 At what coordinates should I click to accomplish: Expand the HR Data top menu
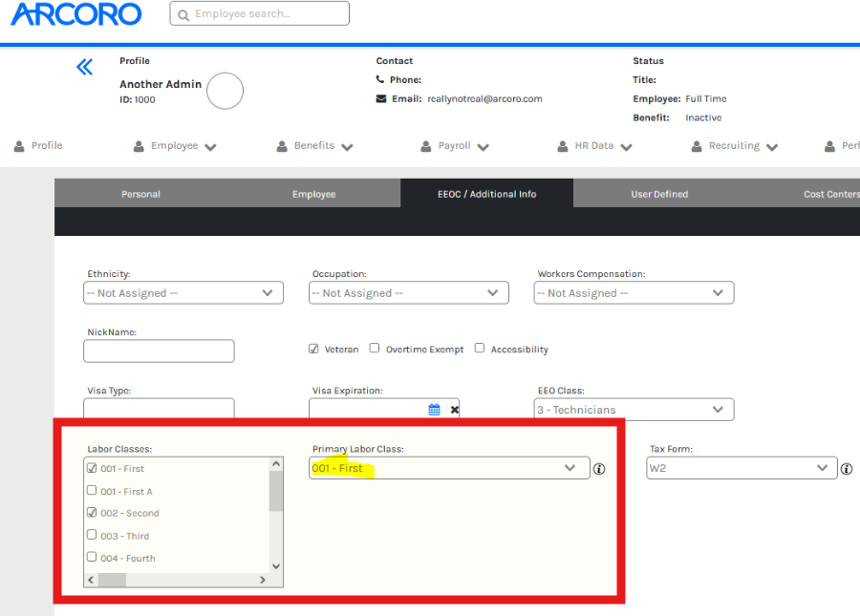pyautogui.click(x=626, y=147)
